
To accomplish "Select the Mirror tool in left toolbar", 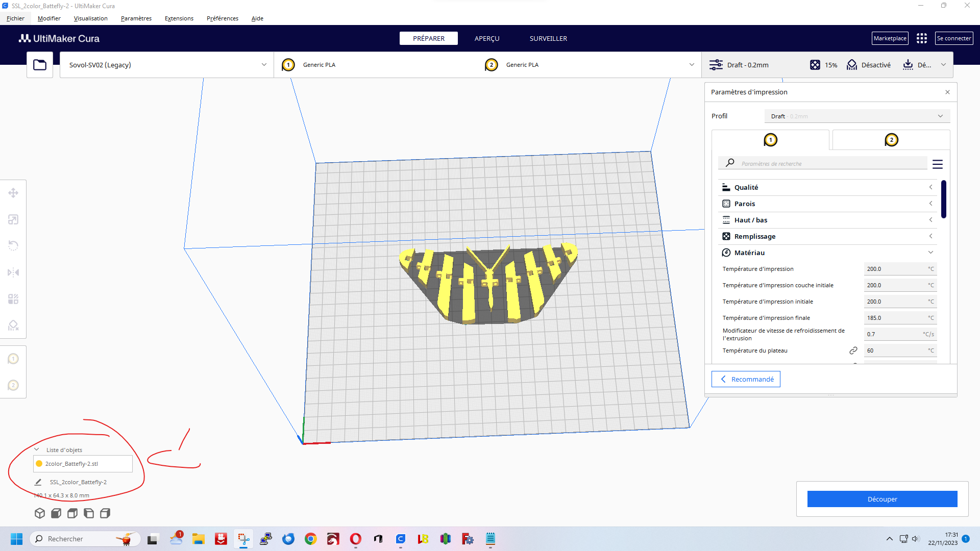I will (x=13, y=272).
